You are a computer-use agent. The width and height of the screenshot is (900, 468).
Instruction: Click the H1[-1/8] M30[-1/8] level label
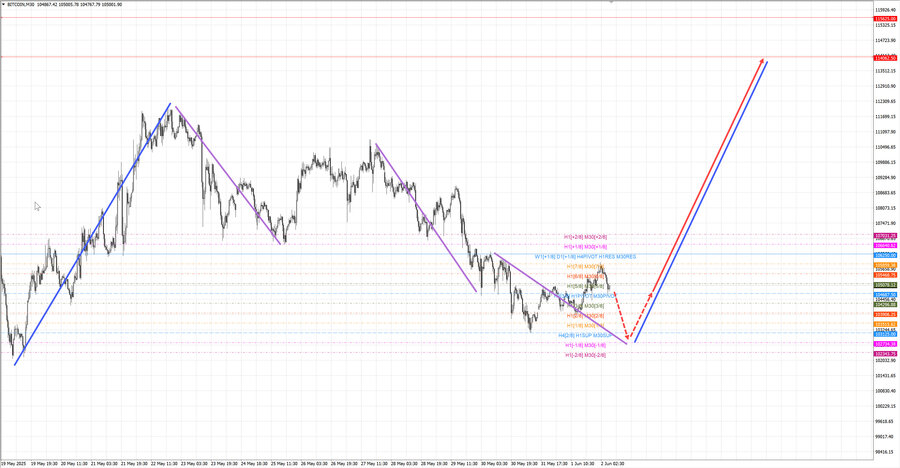pyautogui.click(x=585, y=346)
